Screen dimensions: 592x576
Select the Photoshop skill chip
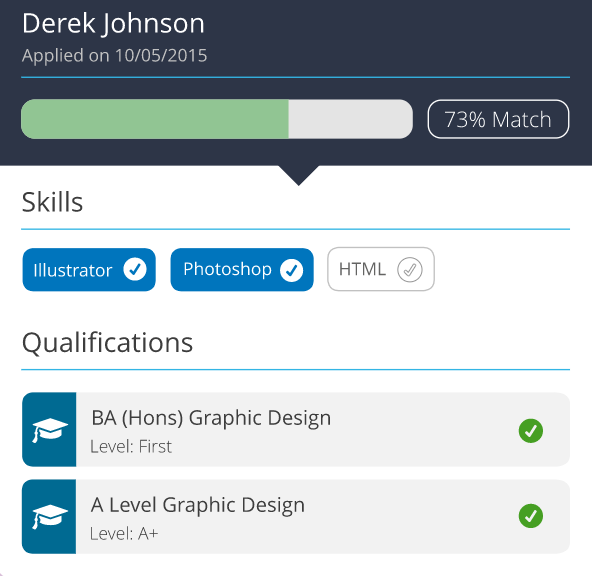tap(242, 270)
